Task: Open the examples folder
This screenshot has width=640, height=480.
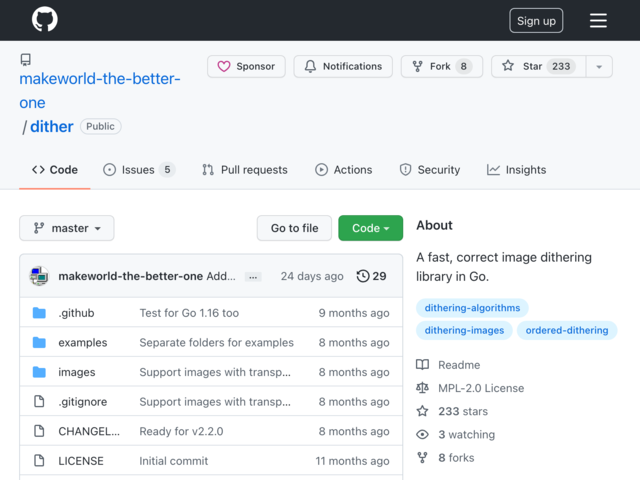Action: [83, 342]
